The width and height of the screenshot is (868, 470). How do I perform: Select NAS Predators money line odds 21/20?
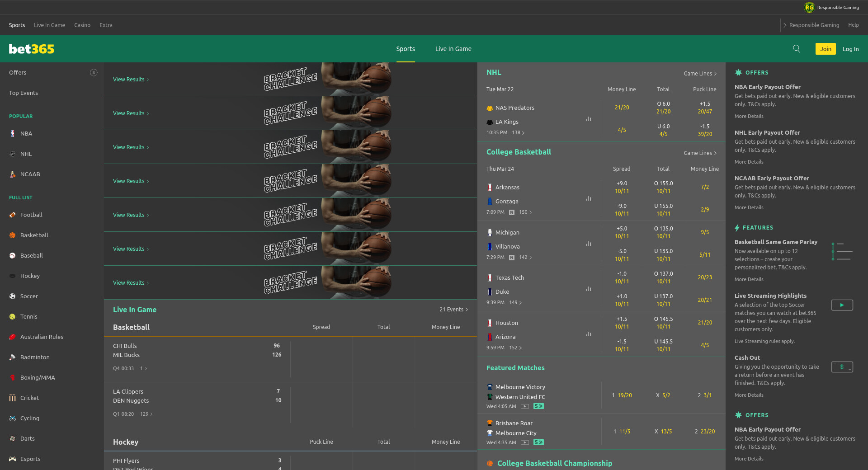(x=622, y=108)
